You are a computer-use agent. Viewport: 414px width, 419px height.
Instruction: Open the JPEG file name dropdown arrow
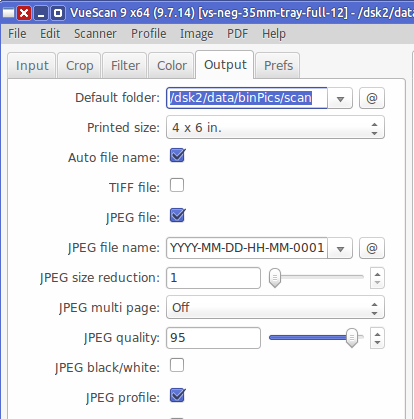click(340, 249)
